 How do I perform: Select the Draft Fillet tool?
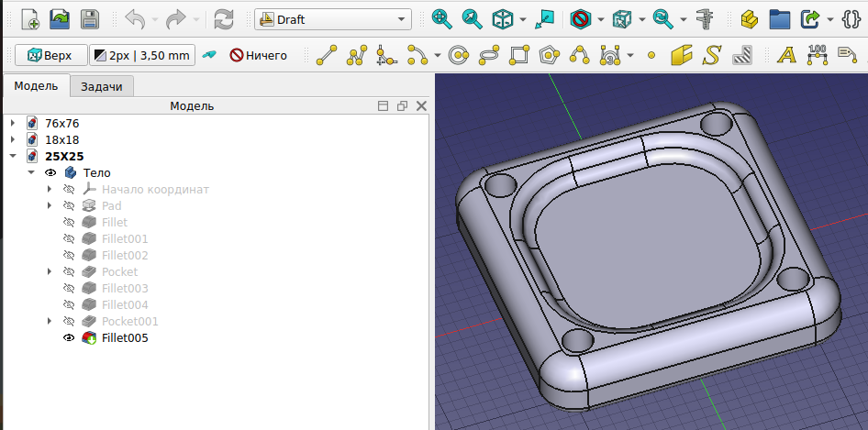tap(386, 55)
